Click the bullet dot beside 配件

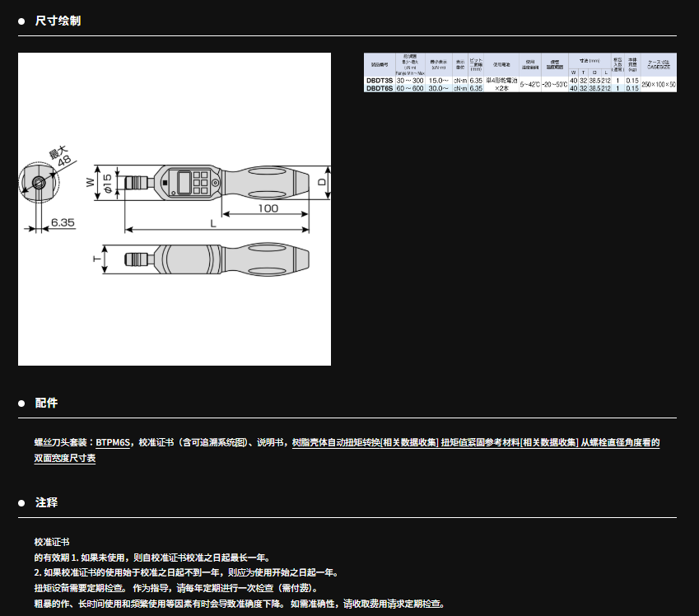(x=22, y=404)
